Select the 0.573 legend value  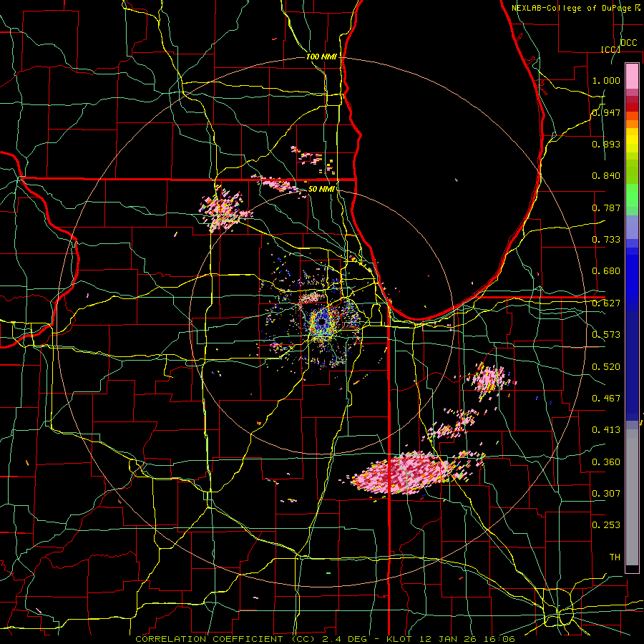606,335
